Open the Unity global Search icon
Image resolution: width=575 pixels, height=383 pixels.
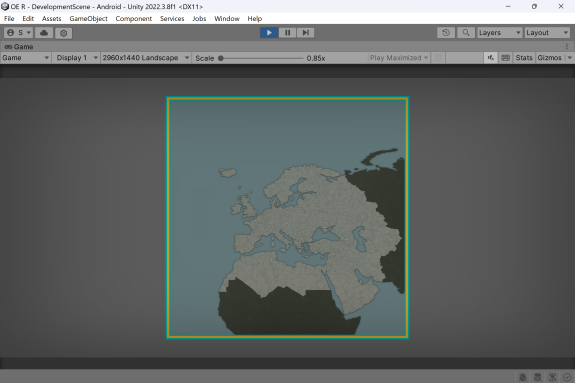point(466,33)
